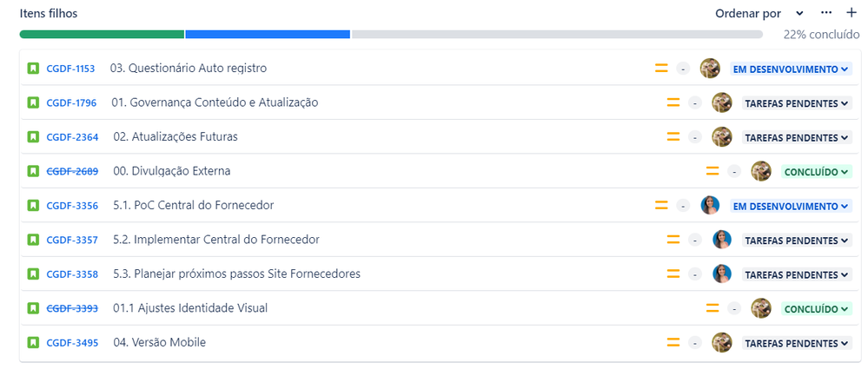Open TAREFAS PENDENTES status dropdown for CGDF-3495

[x=796, y=343]
